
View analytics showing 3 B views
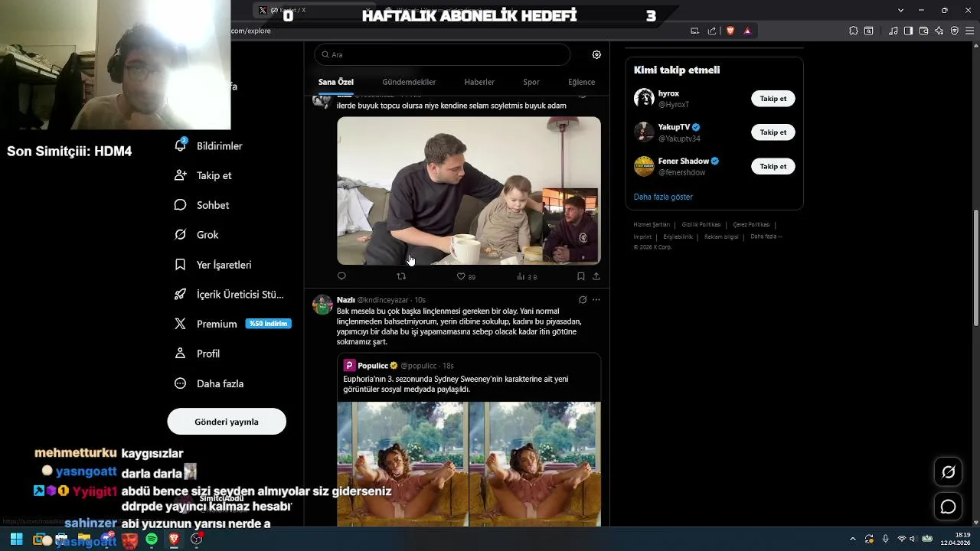pyautogui.click(x=527, y=276)
